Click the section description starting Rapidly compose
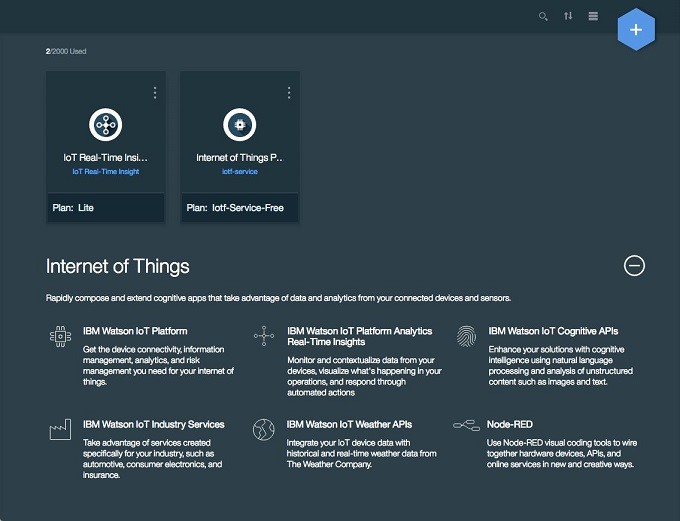The height and width of the screenshot is (521, 680). click(x=278, y=298)
